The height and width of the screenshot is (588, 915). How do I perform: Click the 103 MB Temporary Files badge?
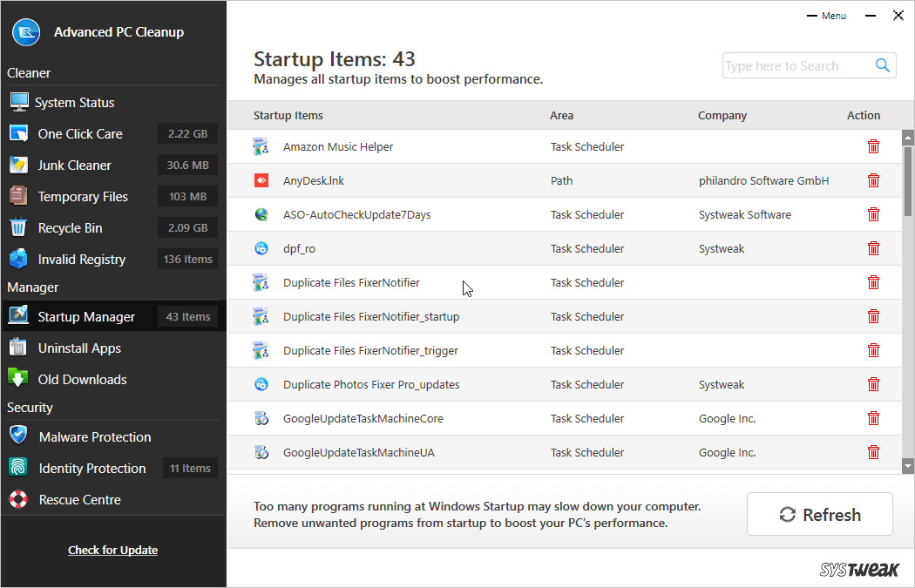point(188,197)
